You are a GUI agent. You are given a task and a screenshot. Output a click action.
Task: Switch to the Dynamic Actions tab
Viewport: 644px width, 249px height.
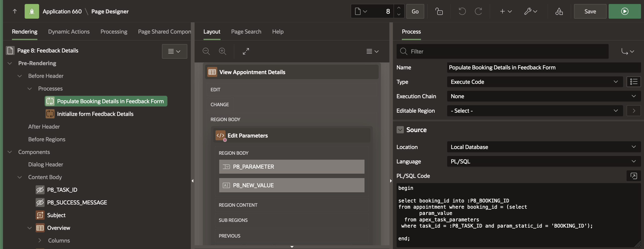pyautogui.click(x=69, y=32)
